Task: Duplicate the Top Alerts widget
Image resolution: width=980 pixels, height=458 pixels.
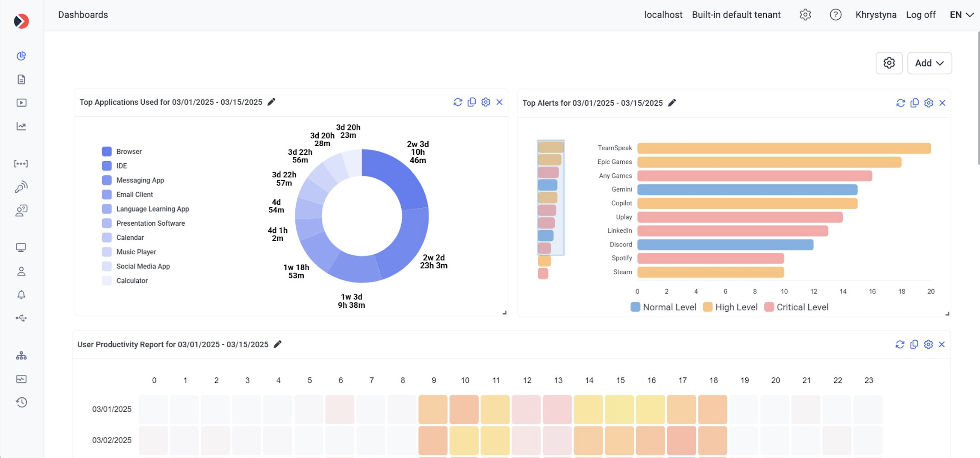Action: pyautogui.click(x=914, y=103)
